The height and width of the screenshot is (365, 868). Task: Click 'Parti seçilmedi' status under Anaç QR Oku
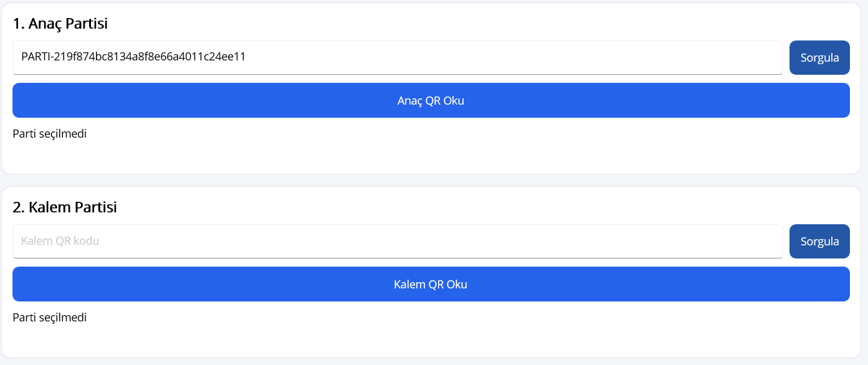pos(50,134)
